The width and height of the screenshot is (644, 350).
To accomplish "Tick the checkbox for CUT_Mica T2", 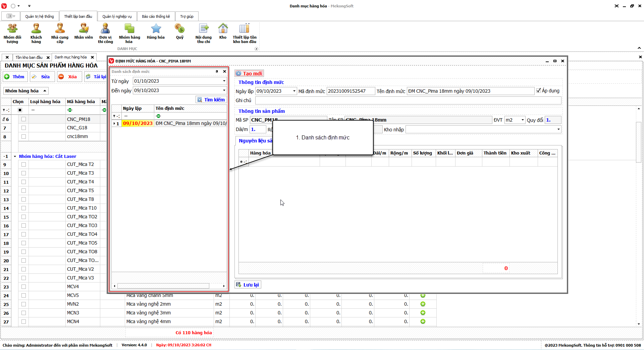I will tap(23, 165).
